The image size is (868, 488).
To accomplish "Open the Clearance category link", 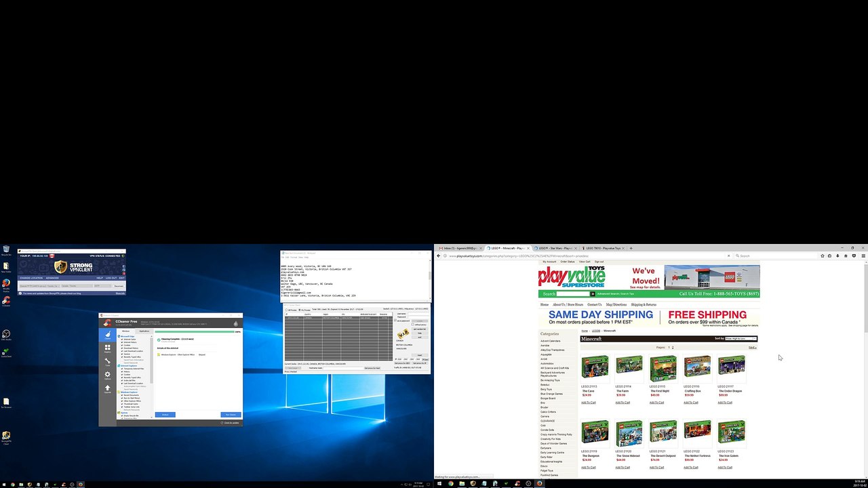I will [x=548, y=421].
